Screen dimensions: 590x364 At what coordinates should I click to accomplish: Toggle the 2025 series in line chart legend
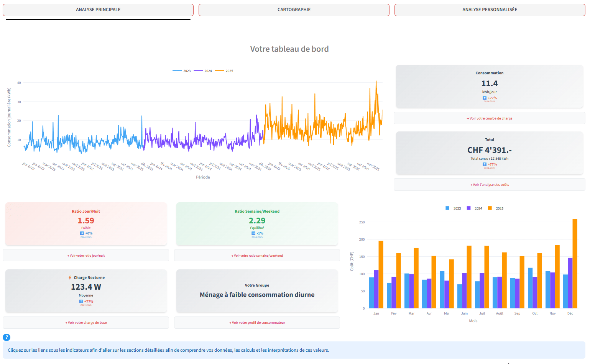click(x=224, y=71)
